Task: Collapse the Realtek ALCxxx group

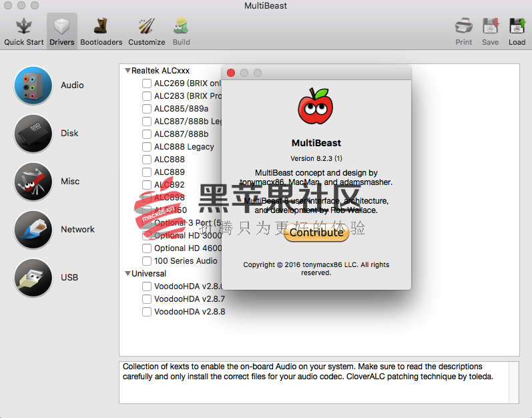Action: coord(127,71)
